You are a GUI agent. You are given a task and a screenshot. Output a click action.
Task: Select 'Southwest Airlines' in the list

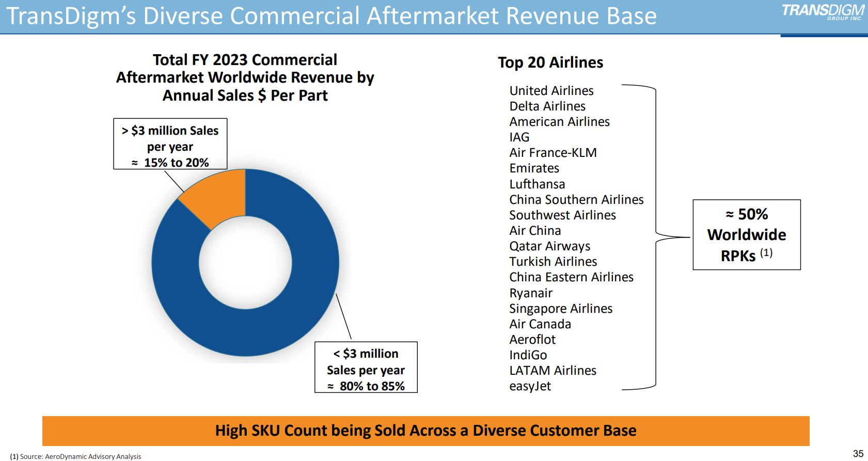click(562, 215)
